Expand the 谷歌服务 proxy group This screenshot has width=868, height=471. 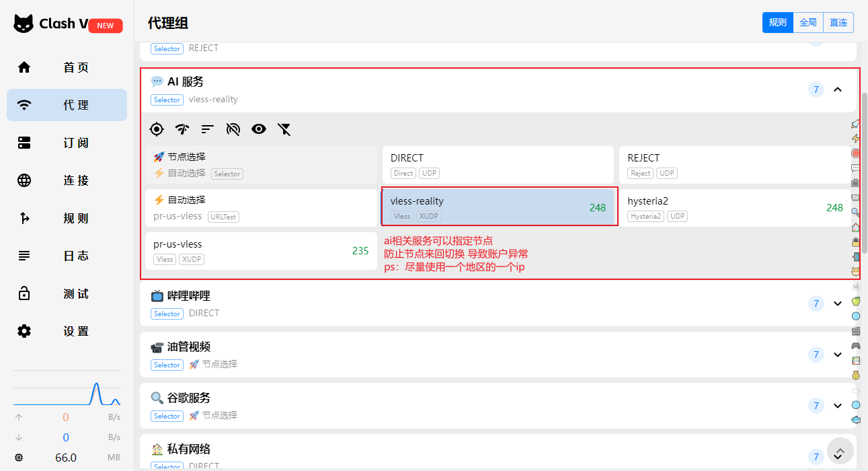pyautogui.click(x=838, y=406)
